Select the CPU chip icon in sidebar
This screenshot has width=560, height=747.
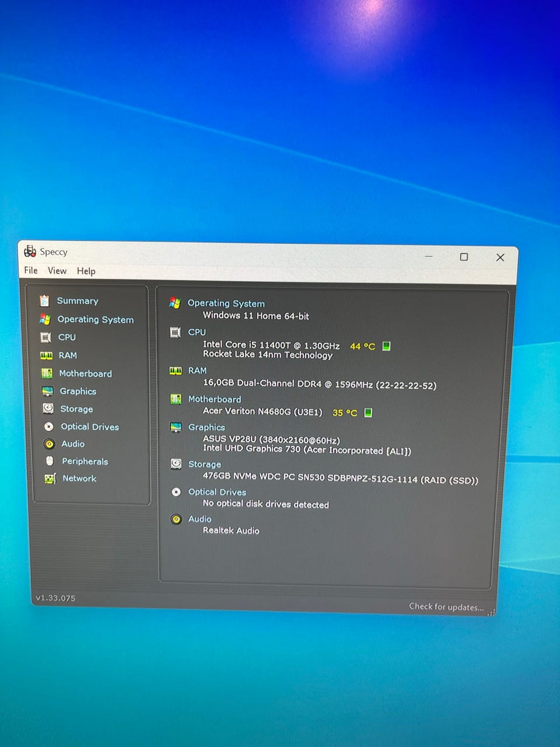(45, 337)
